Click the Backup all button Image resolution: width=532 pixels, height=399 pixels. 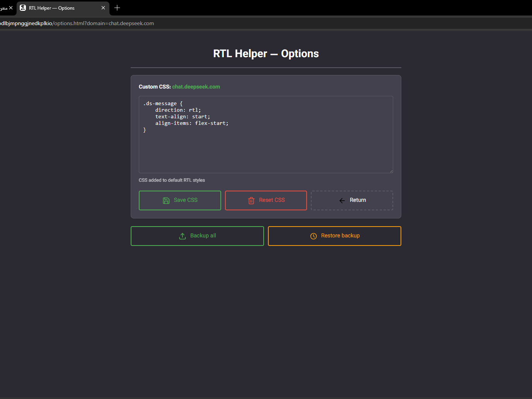[197, 236]
